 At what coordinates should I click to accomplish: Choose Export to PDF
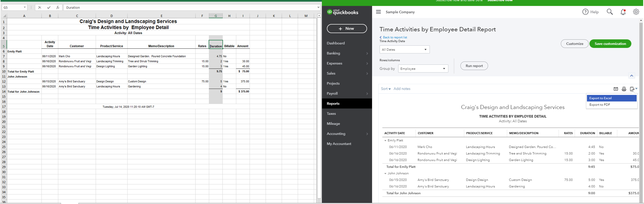tap(611, 105)
